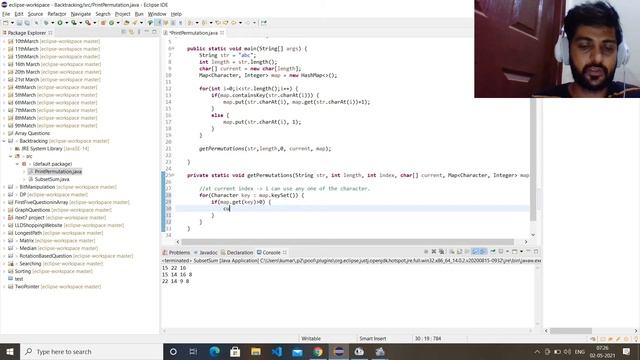
Task: Click the New Java Class green icon
Action: click(x=111, y=23)
